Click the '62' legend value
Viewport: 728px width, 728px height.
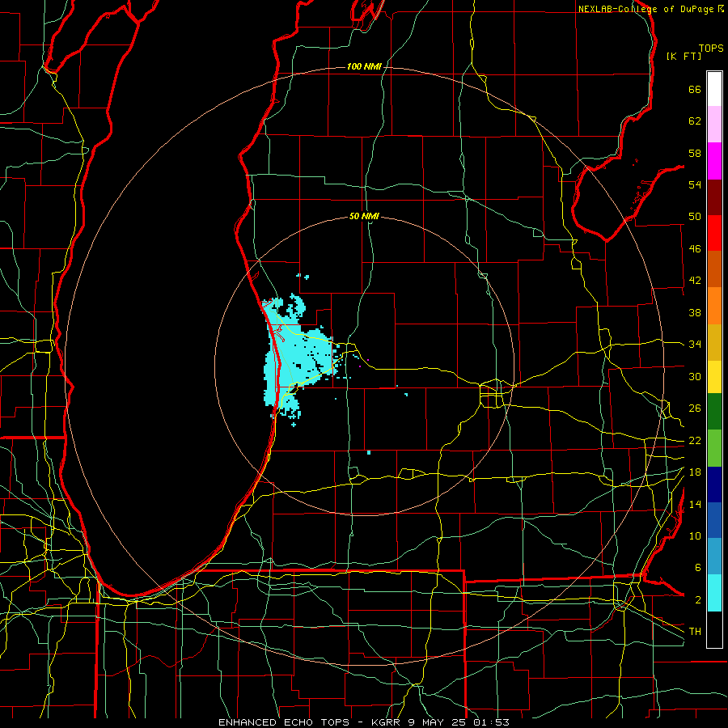point(695,121)
